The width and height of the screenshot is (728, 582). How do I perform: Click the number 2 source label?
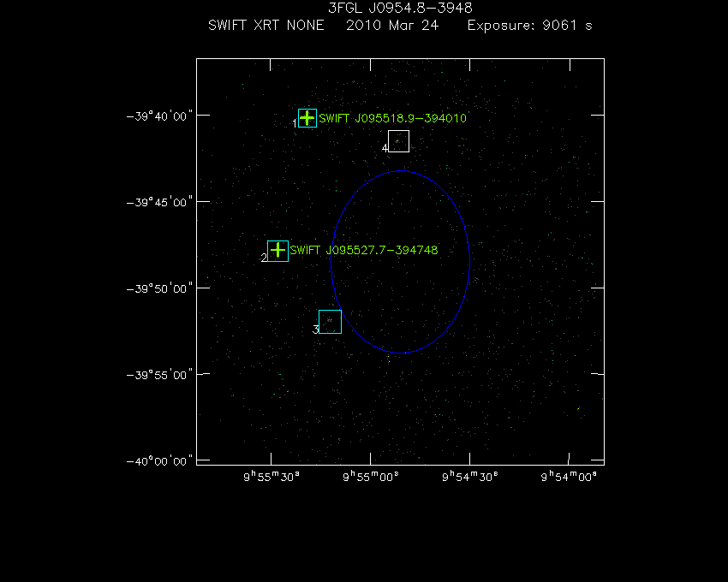264,258
